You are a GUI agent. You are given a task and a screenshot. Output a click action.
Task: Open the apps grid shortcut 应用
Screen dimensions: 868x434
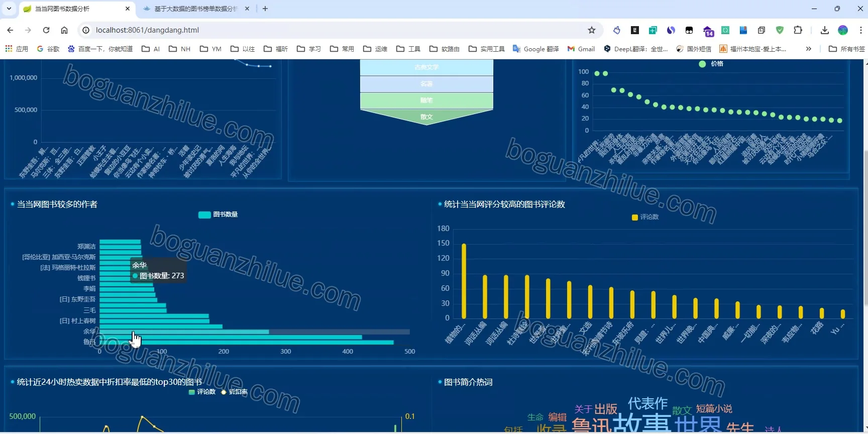point(17,49)
